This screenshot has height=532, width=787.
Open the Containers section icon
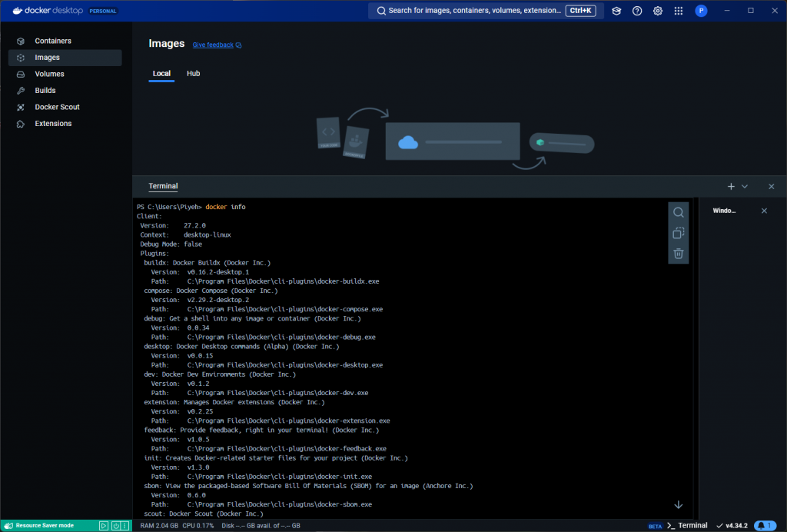point(21,42)
